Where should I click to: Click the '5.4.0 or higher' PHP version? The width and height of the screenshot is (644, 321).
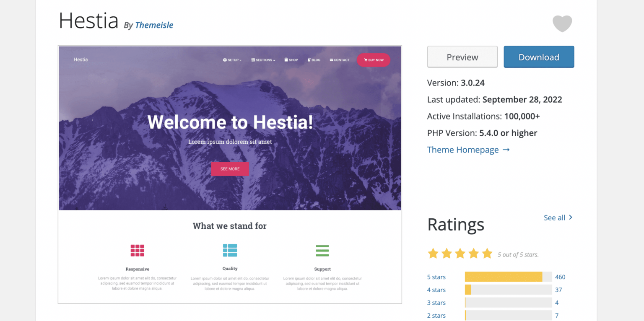(508, 133)
